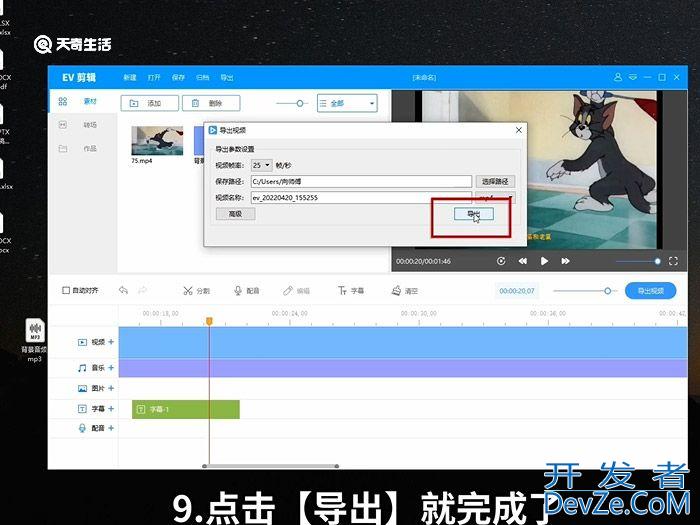Open the 作品 works folder icon

tap(63, 148)
